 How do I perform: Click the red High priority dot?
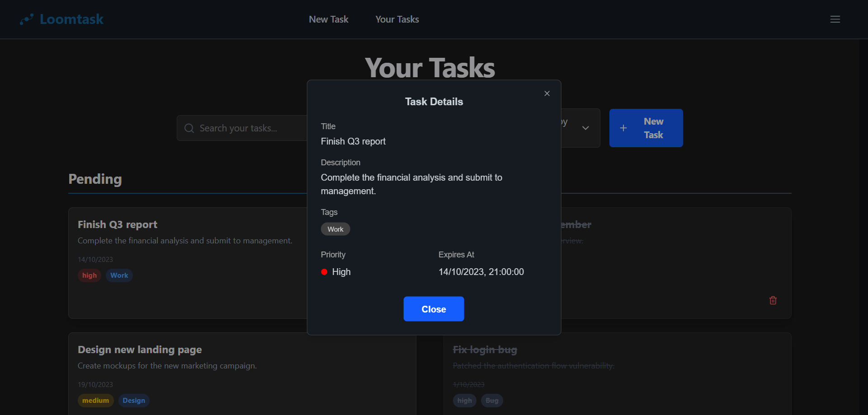click(324, 272)
